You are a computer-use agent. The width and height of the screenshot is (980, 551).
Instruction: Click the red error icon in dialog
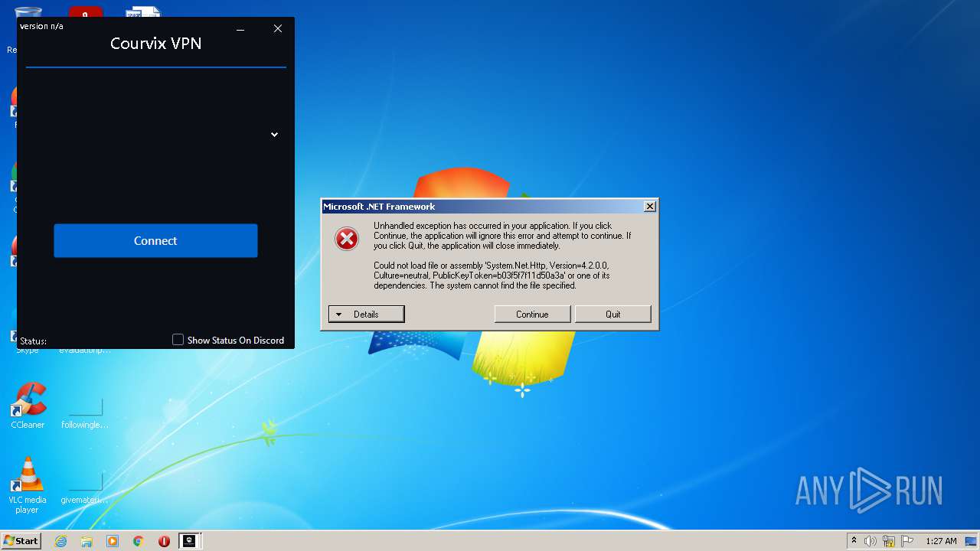pos(347,239)
